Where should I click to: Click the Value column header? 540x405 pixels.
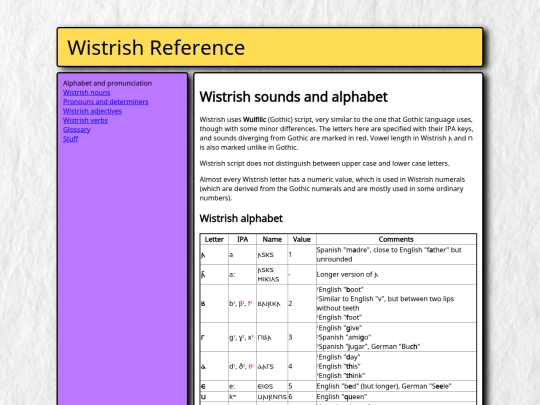tap(302, 239)
